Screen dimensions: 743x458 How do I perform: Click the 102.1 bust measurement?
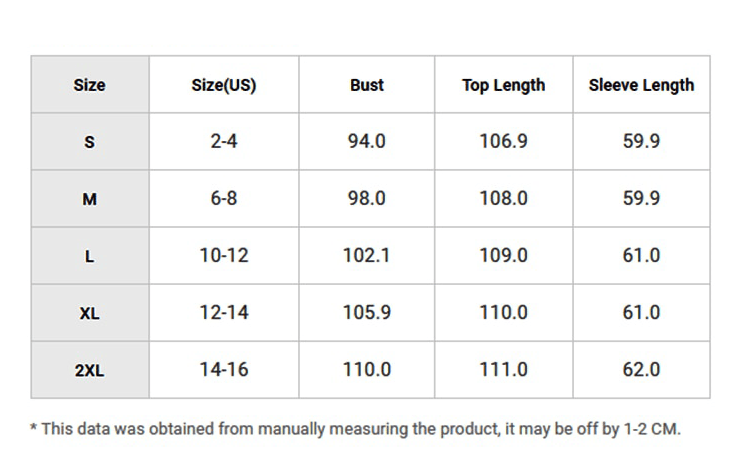367,256
